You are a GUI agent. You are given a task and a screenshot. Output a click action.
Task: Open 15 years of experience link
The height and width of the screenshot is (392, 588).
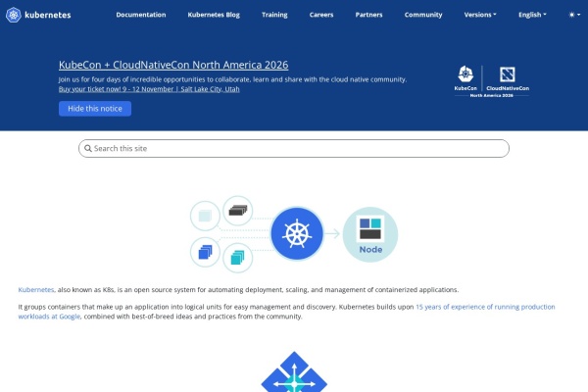click(286, 312)
